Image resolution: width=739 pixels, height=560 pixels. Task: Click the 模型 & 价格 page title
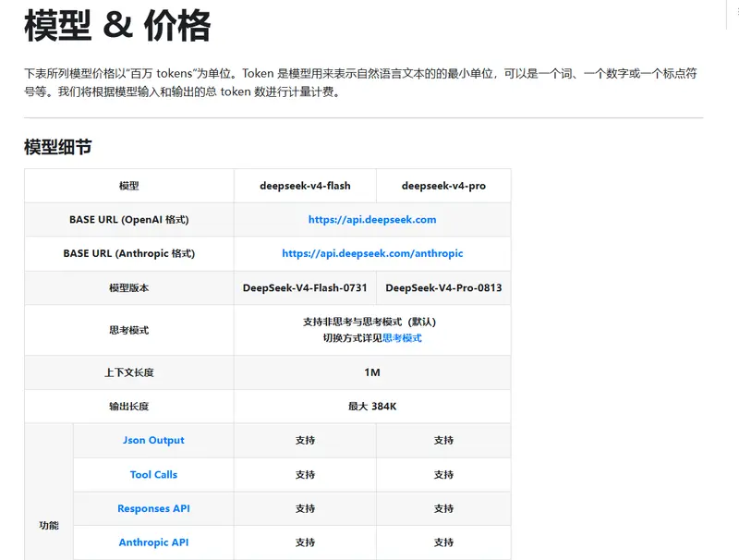(117, 26)
